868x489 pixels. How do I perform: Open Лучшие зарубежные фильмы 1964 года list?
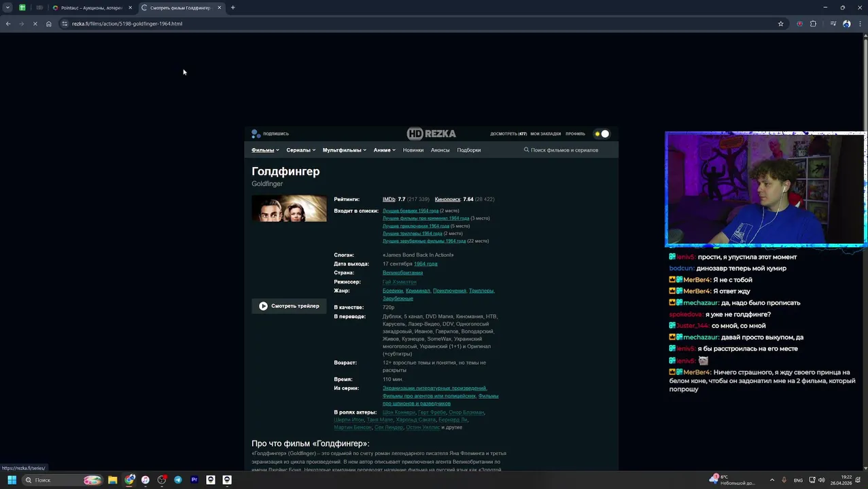(424, 241)
